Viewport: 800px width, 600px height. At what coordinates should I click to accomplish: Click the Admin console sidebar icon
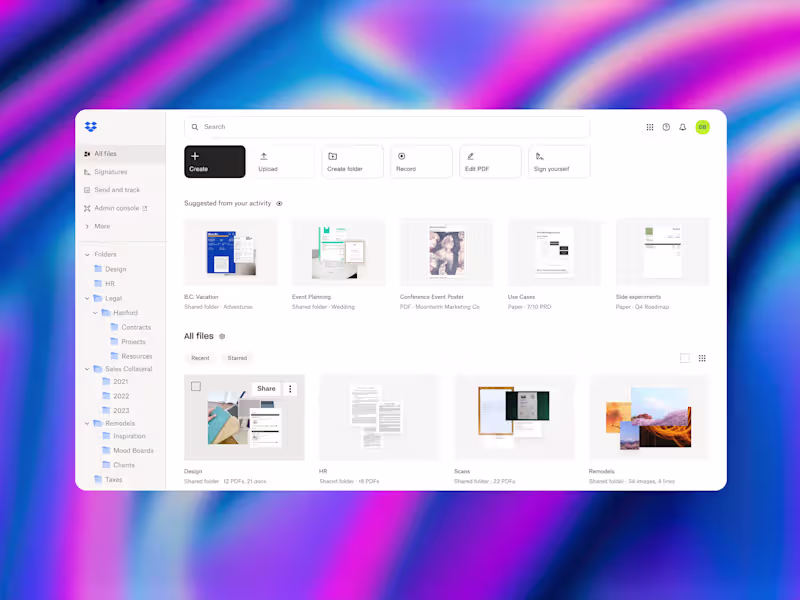(x=87, y=208)
